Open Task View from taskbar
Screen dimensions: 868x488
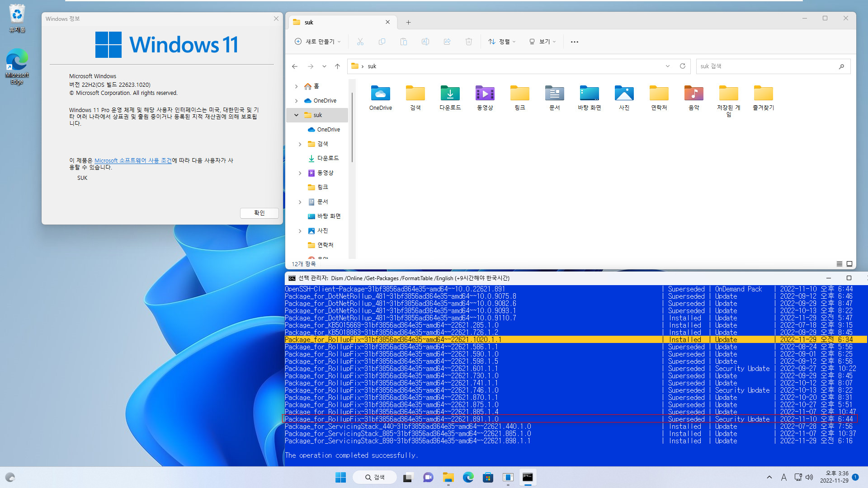407,477
